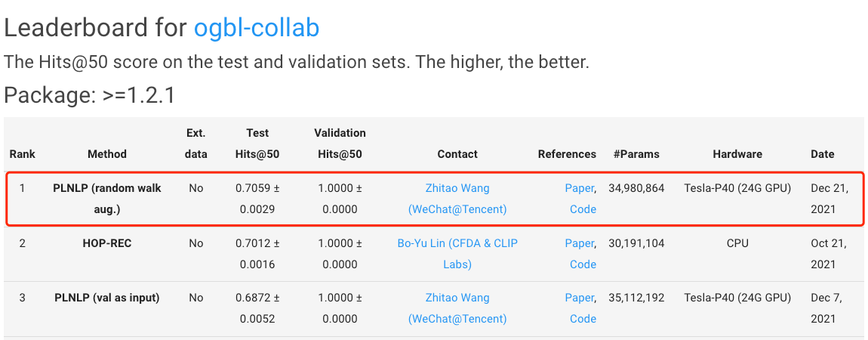Click the HOP-REC method name

pos(107,243)
